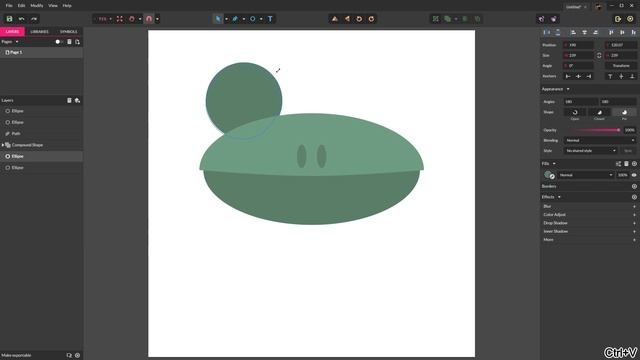Click the add border plus icon

tap(634, 186)
